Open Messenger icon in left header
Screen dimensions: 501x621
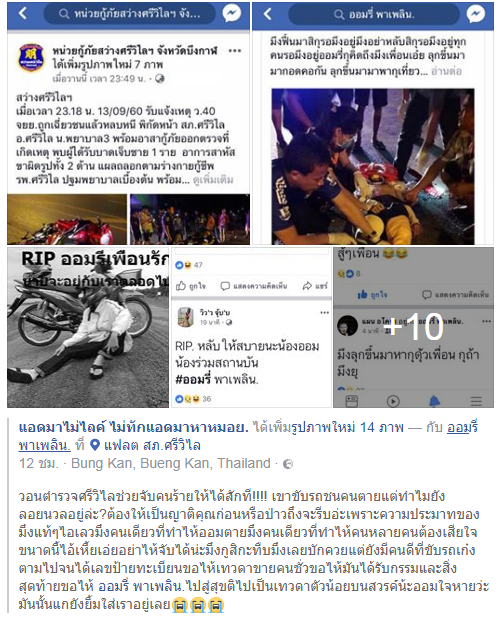coord(232,13)
